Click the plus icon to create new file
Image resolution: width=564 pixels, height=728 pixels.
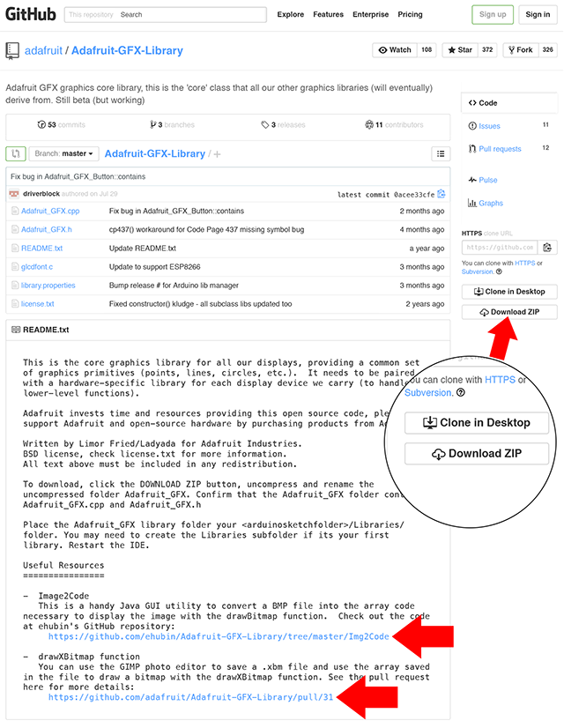coord(218,154)
